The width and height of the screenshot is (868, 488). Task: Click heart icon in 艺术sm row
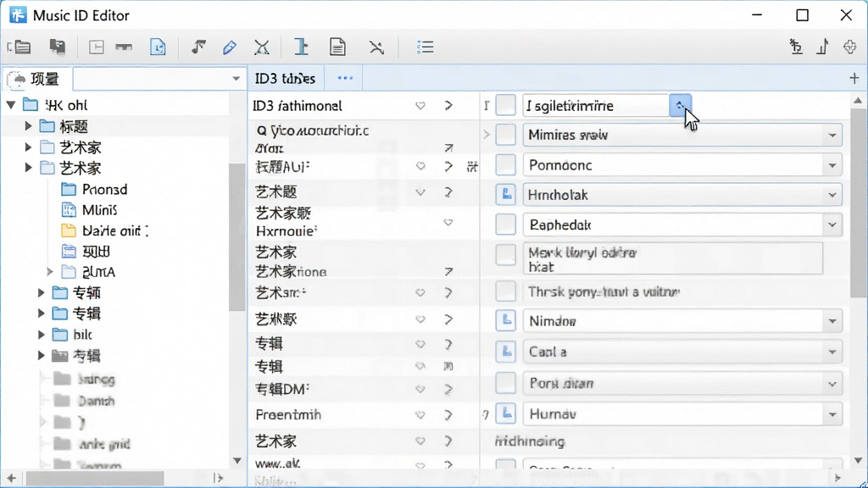(420, 292)
